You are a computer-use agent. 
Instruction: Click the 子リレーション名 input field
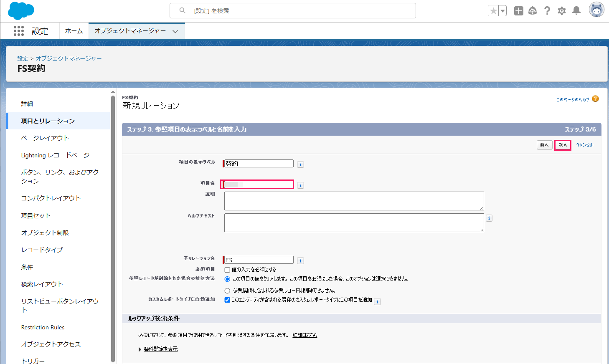(x=259, y=260)
